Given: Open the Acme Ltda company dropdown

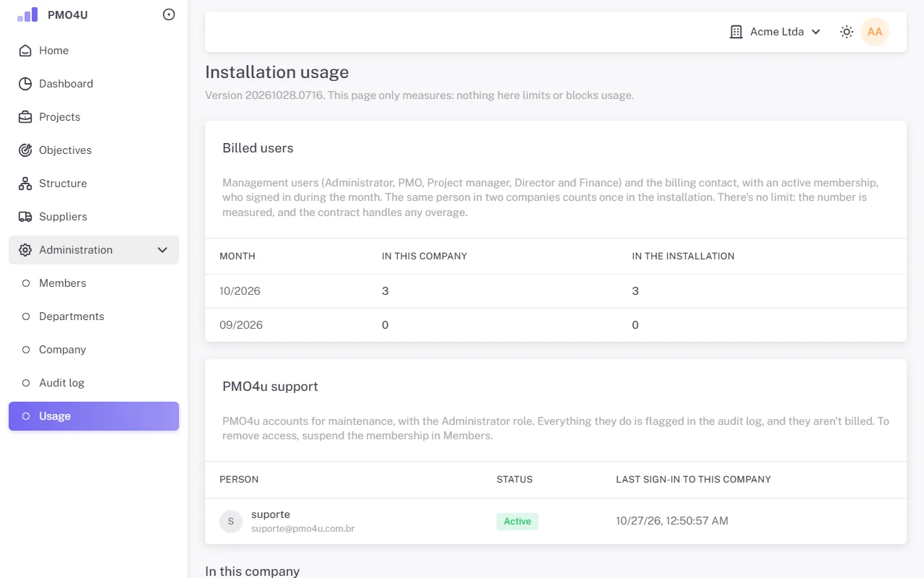Looking at the screenshot, I should 775,32.
